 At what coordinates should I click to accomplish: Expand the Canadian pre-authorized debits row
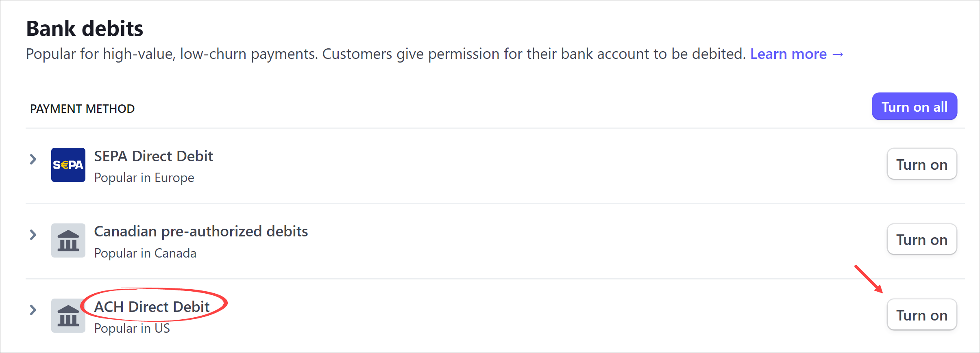point(33,235)
